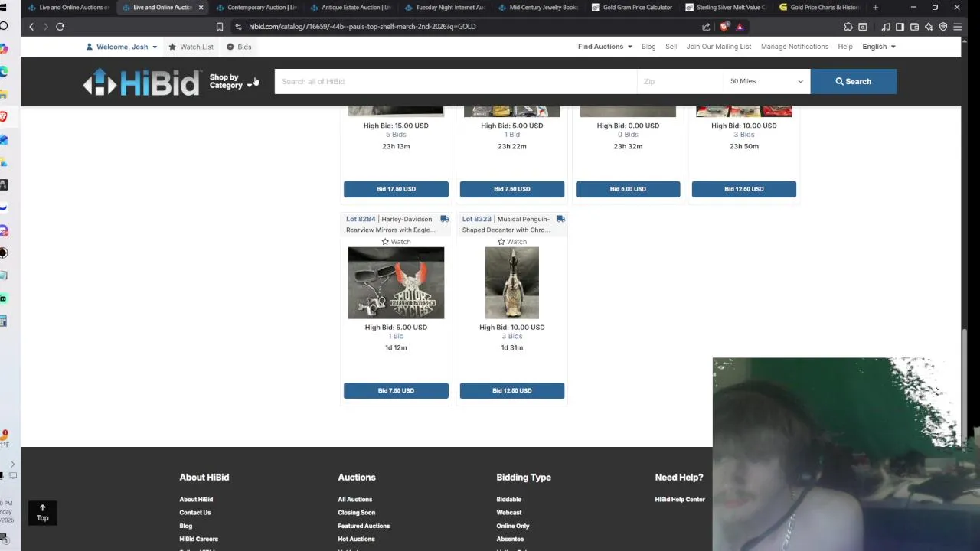
Task: Click the Top arrow button
Action: point(42,513)
